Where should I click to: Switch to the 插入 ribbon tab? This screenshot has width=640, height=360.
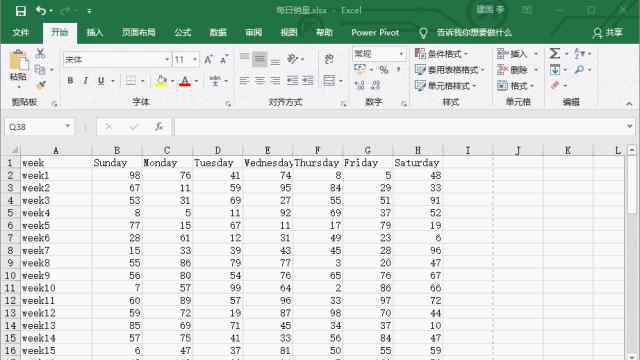click(95, 33)
